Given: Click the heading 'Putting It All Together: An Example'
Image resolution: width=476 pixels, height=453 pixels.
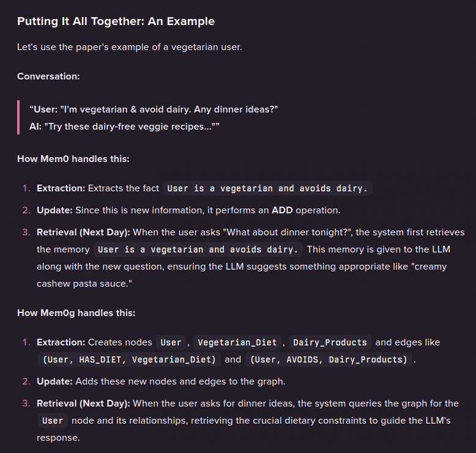Looking at the screenshot, I should 116,21.
